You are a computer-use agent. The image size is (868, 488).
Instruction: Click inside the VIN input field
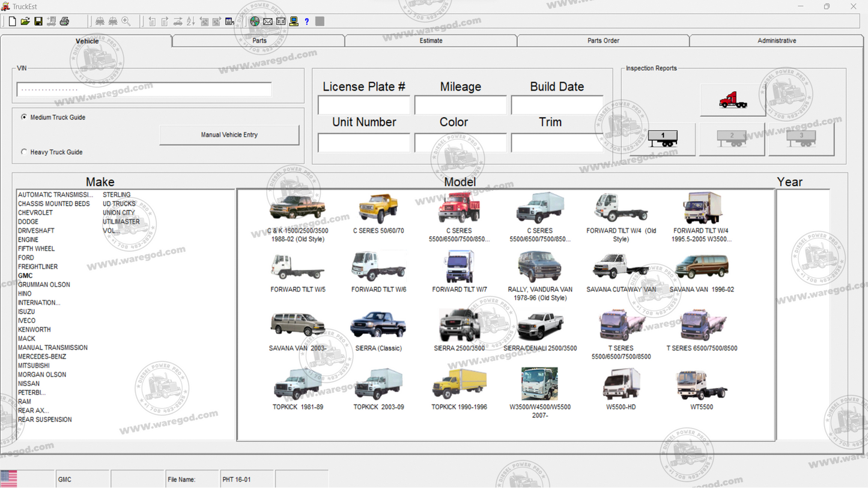pyautogui.click(x=144, y=89)
